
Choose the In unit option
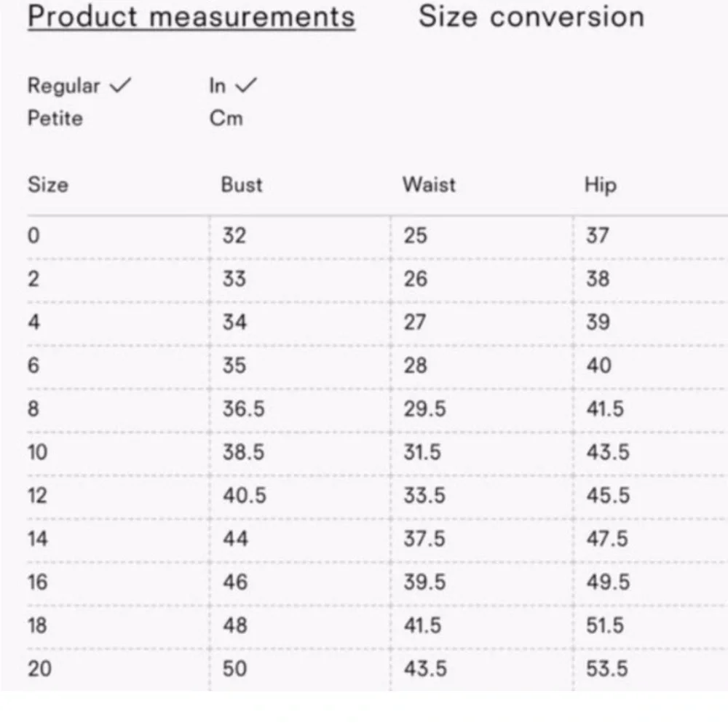[x=218, y=86]
